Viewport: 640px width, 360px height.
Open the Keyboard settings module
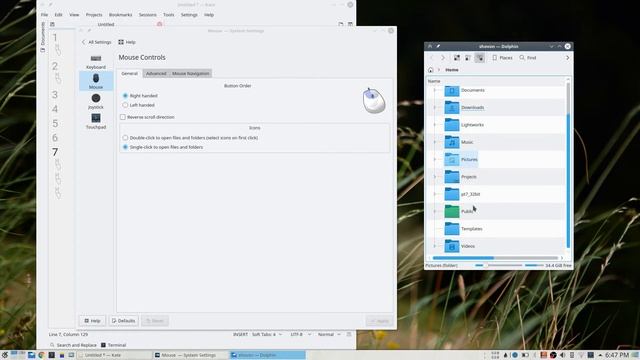coord(96,61)
